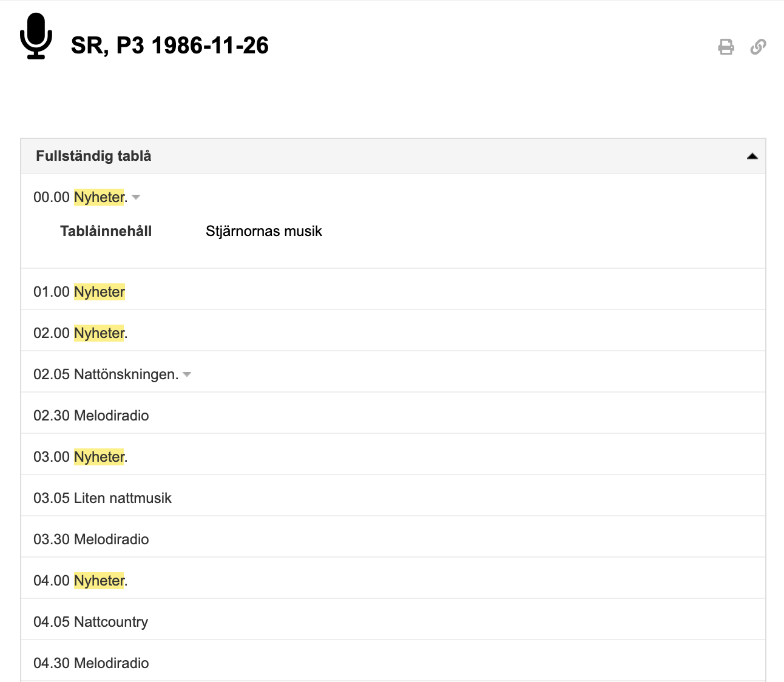Click the page title SR, P3 1986-11-26
This screenshot has height=682, width=784.
[170, 46]
